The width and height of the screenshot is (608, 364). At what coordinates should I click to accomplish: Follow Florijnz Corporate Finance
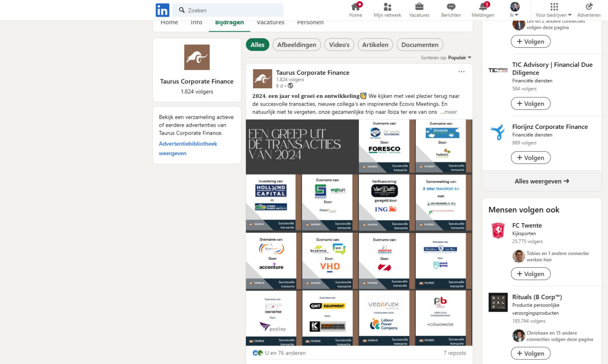(x=531, y=158)
